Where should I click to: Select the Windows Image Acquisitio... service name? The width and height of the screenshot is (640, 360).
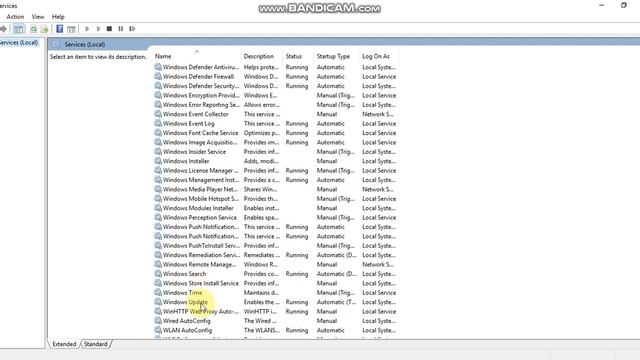(200, 142)
